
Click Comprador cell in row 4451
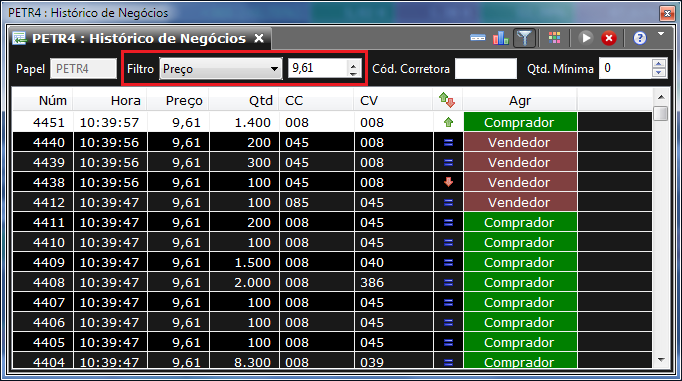click(520, 122)
